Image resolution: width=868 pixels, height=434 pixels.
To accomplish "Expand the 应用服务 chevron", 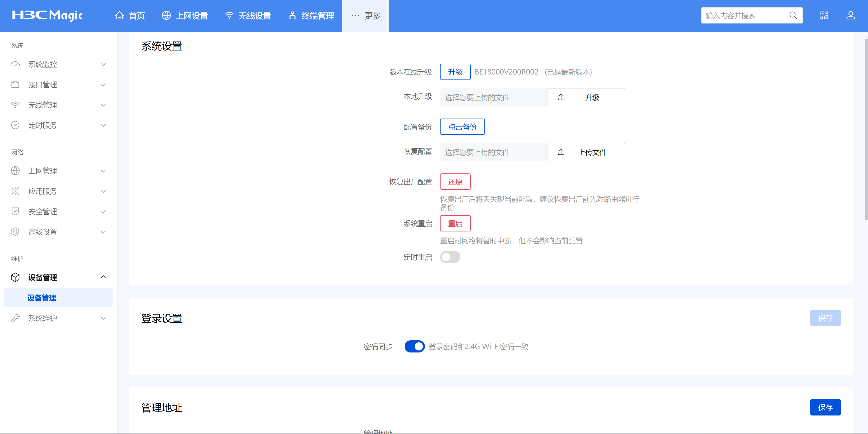I will pyautogui.click(x=104, y=191).
